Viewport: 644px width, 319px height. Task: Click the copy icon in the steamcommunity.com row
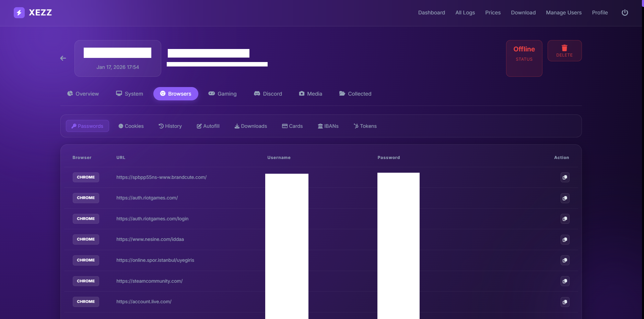565,281
